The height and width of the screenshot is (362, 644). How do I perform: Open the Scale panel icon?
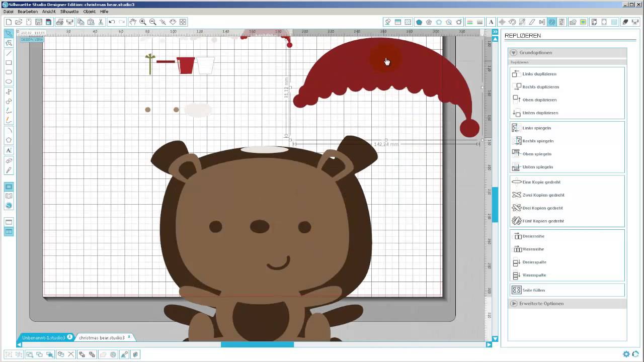click(522, 22)
